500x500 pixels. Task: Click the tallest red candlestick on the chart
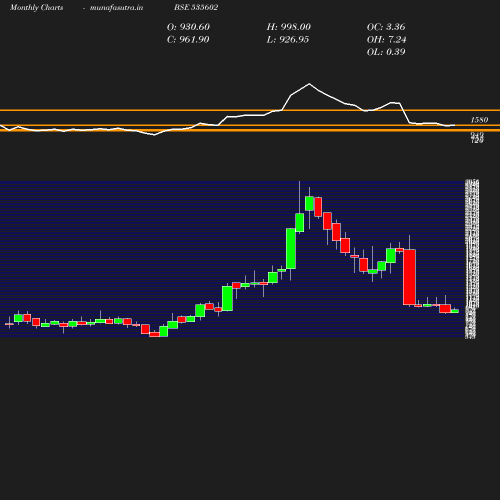click(x=409, y=277)
